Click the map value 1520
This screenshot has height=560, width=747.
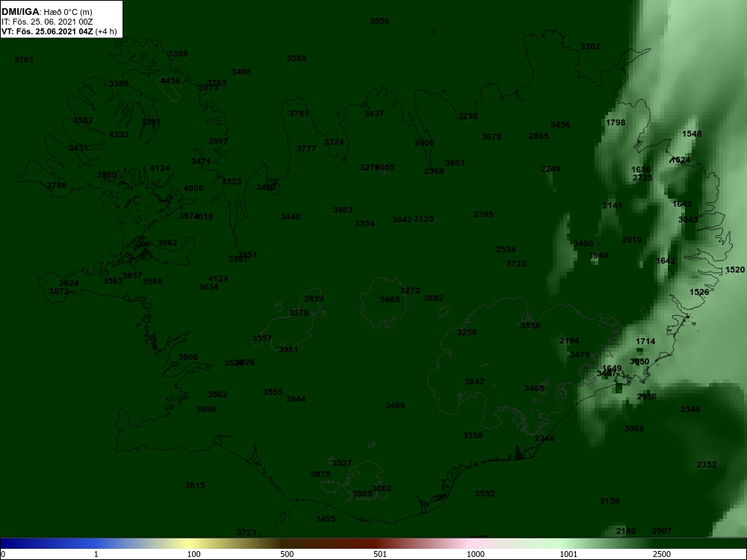point(735,270)
